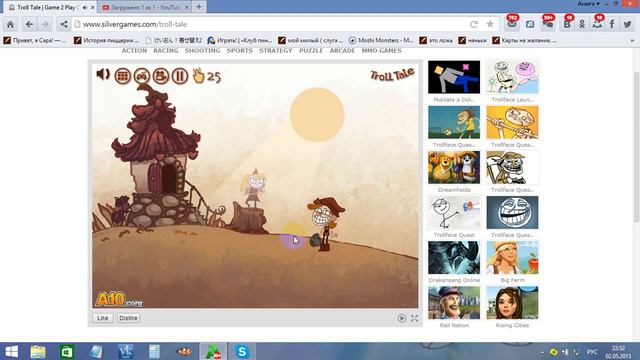Open a new browser tab

pos(199,7)
